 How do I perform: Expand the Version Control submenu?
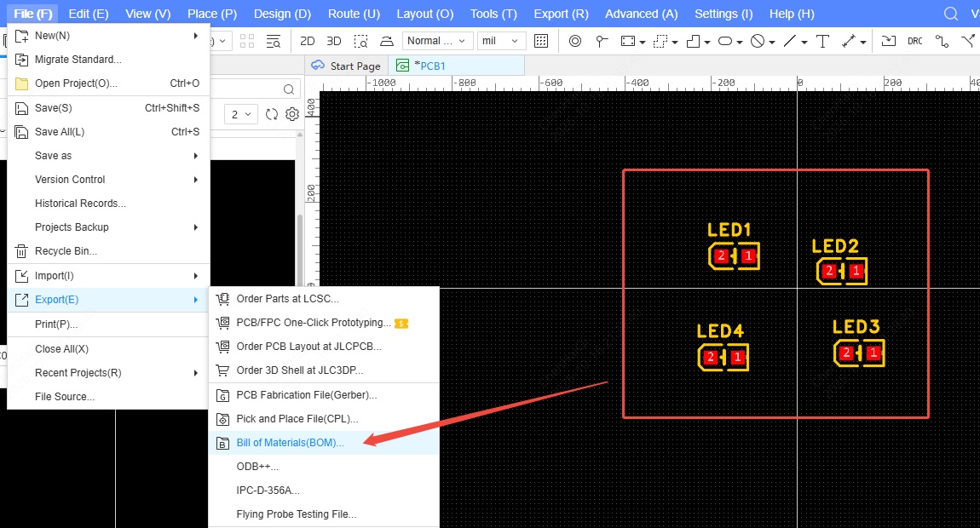pyautogui.click(x=108, y=180)
